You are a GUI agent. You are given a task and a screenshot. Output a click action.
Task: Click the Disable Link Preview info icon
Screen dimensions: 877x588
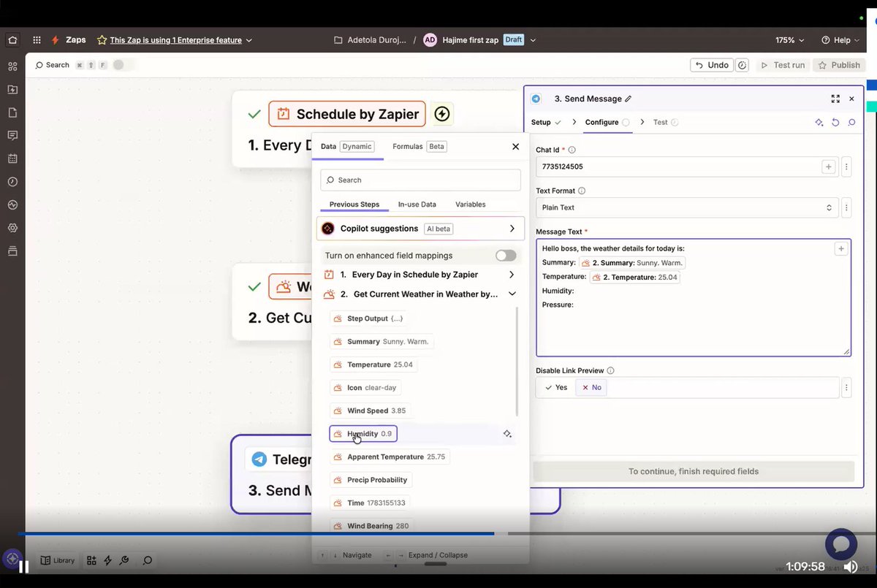click(610, 370)
